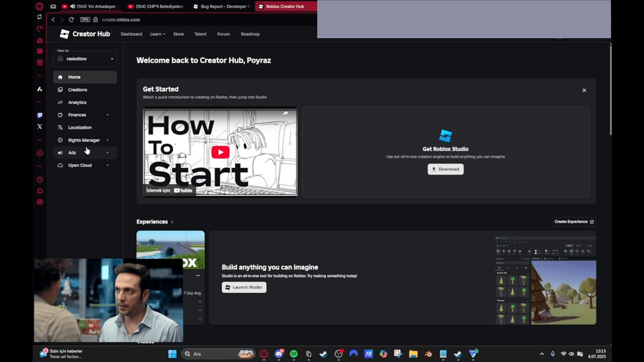Dismiss the Get Started panel
Image resolution: width=644 pixels, height=362 pixels.
(584, 90)
